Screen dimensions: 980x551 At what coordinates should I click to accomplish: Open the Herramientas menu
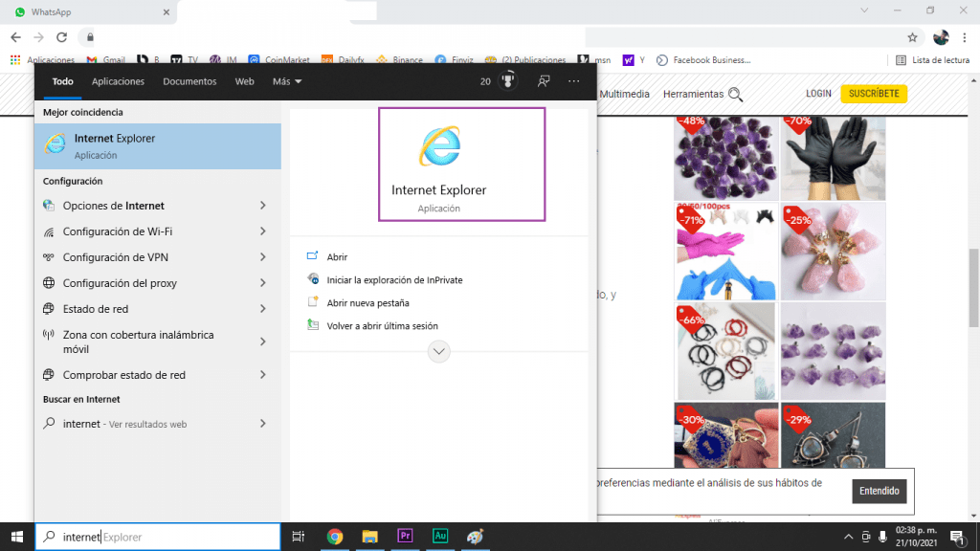(693, 95)
